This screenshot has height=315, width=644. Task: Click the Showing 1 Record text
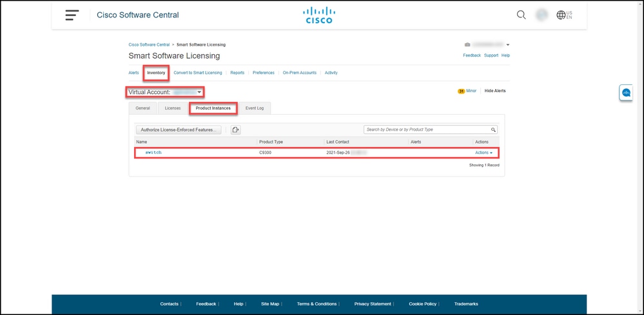(484, 166)
